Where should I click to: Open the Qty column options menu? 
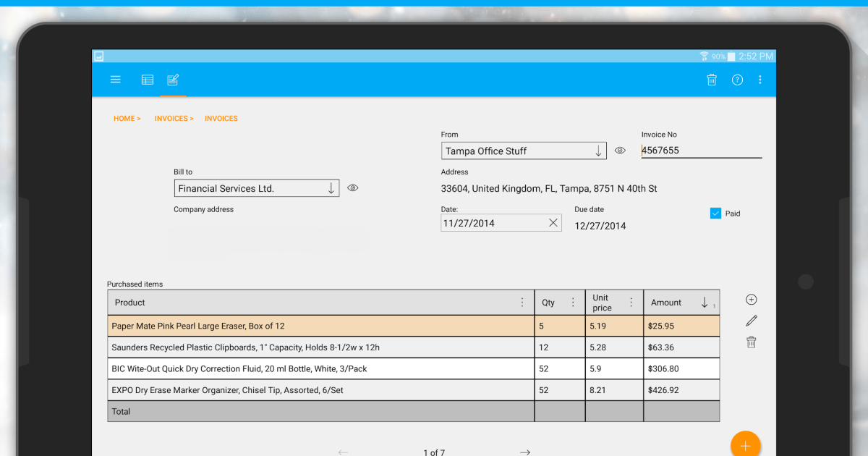pyautogui.click(x=573, y=302)
